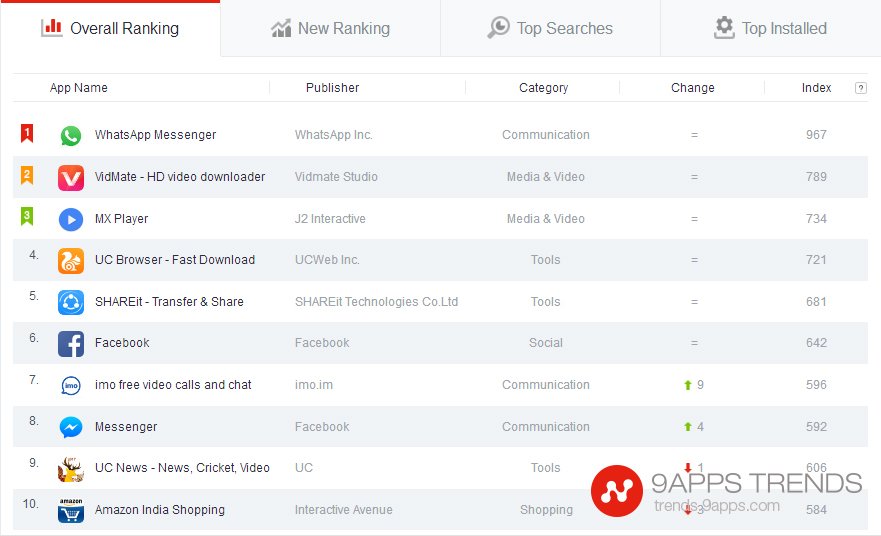
Task: Click the WhatsApp Messenger app icon
Action: pyautogui.click(x=71, y=135)
